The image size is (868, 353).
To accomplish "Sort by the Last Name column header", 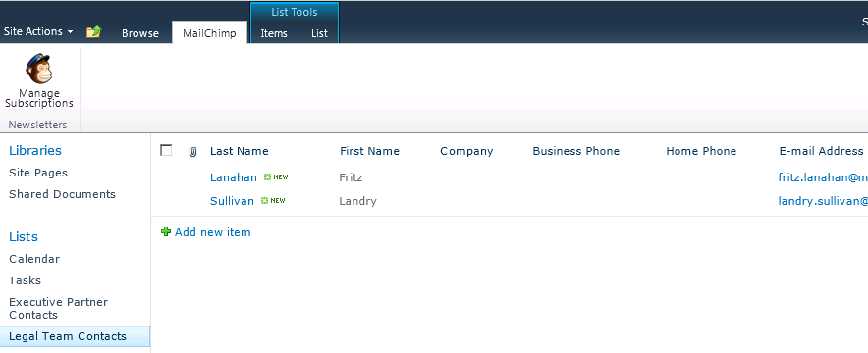I will click(240, 151).
